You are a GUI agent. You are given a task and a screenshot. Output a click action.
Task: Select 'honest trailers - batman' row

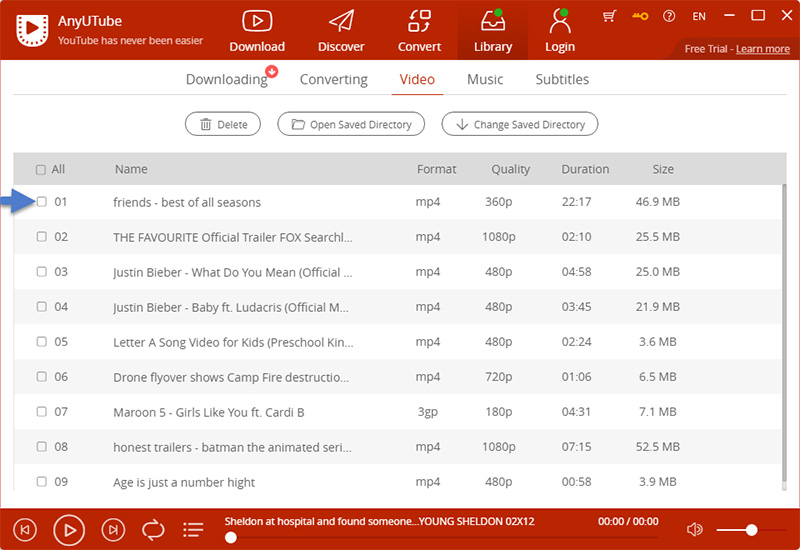point(397,446)
